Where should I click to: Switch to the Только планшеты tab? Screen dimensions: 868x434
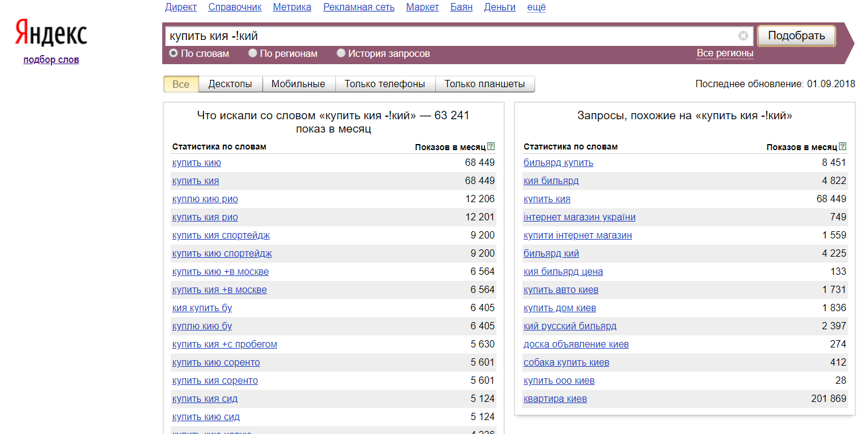485,84
